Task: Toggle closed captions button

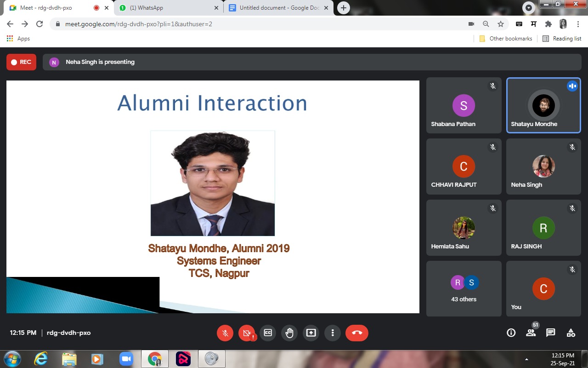Action: pos(267,333)
